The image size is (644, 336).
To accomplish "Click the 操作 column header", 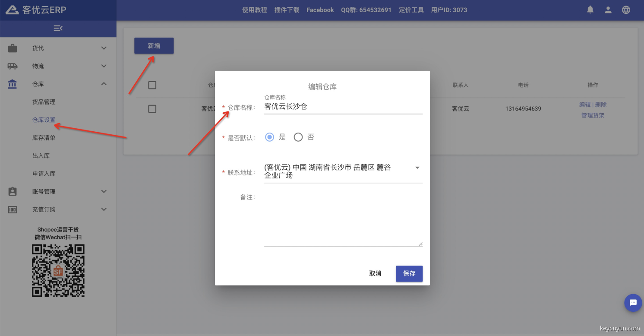I will [593, 85].
